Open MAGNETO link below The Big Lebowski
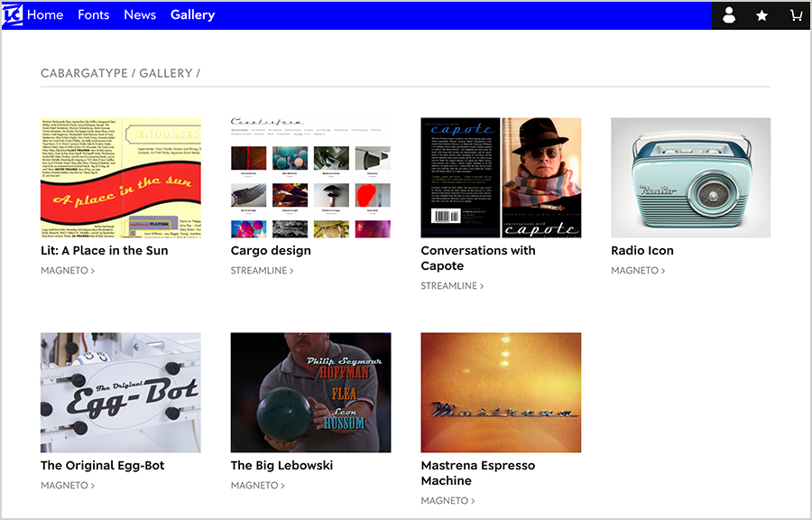 (x=256, y=485)
